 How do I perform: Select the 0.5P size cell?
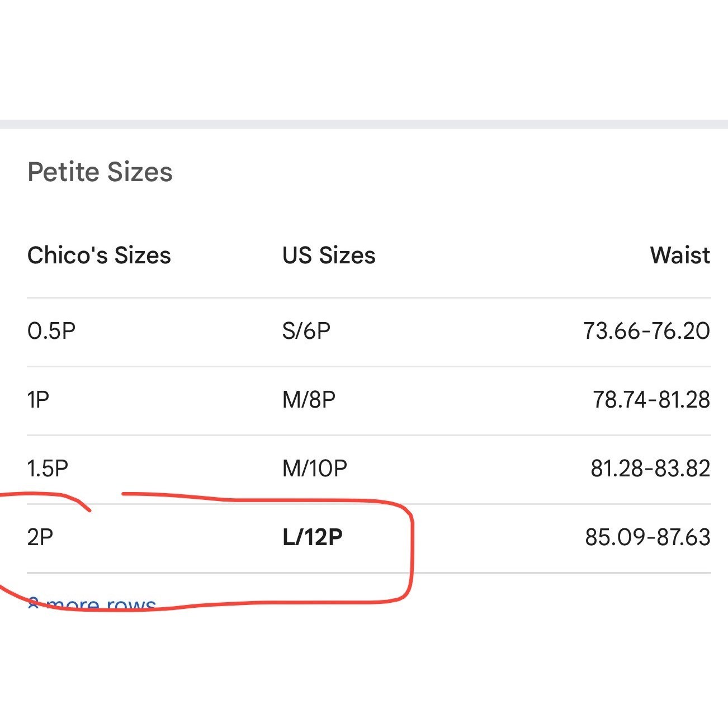click(51, 331)
